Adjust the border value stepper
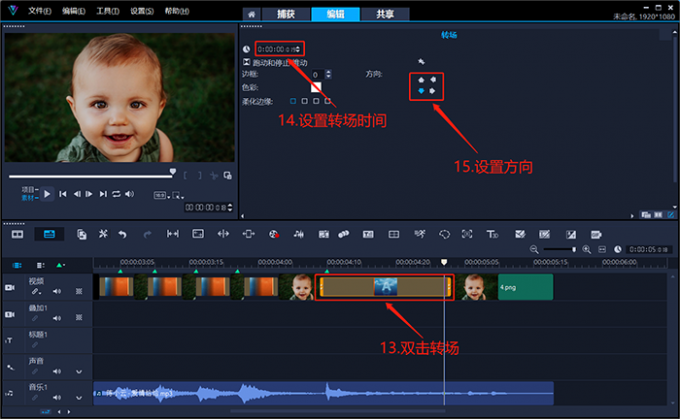The width and height of the screenshot is (680, 419). (x=328, y=75)
